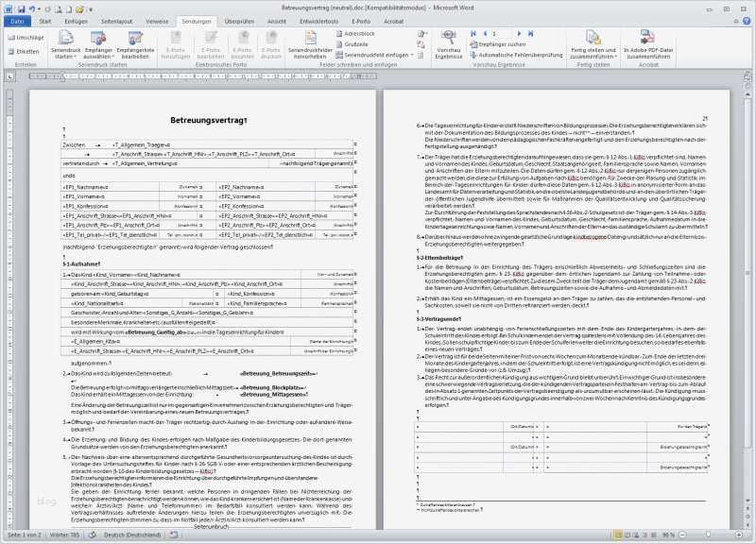Click the Redo icon in quick access toolbar
Screen dimensions: 756x544
click(47, 9)
